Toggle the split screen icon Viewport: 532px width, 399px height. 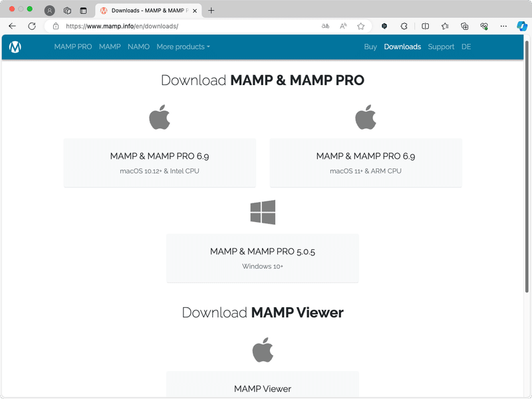[425, 26]
